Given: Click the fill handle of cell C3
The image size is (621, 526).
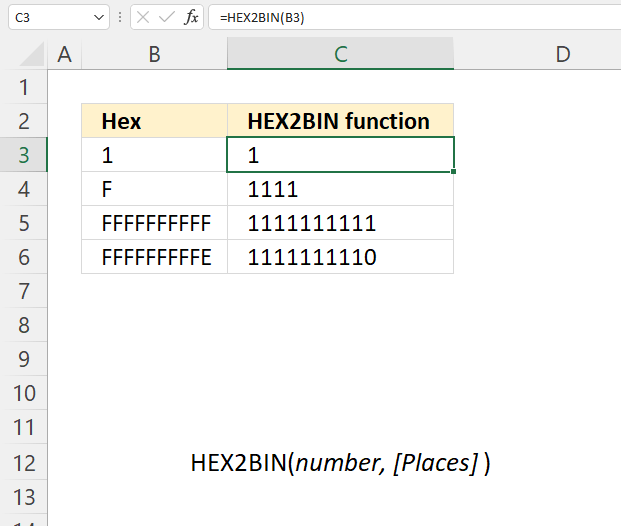Looking at the screenshot, I should (x=453, y=172).
